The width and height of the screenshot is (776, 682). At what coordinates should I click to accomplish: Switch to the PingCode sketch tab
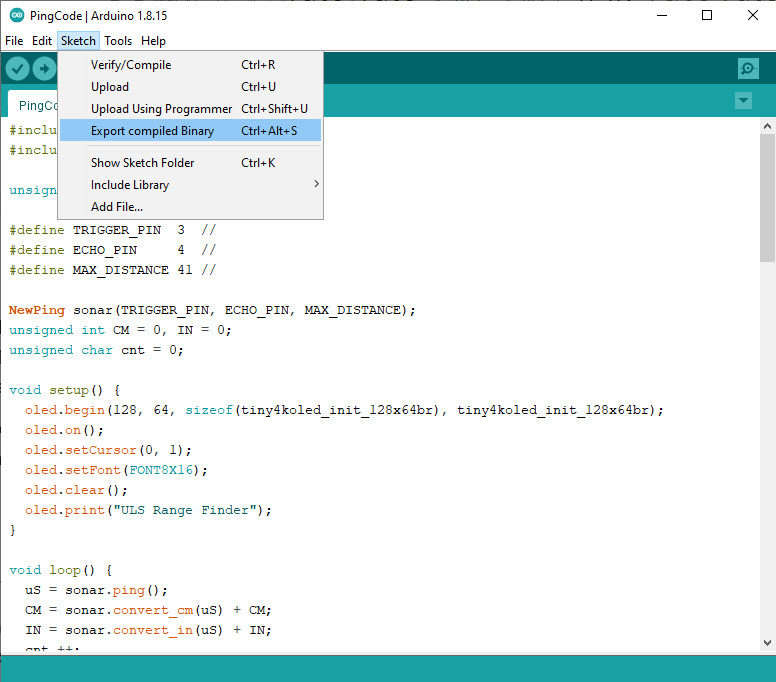coord(32,105)
